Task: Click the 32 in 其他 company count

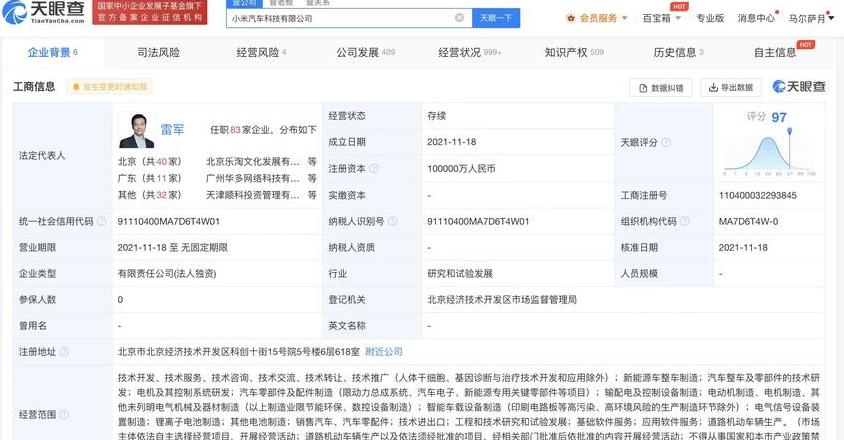Action: pyautogui.click(x=161, y=195)
